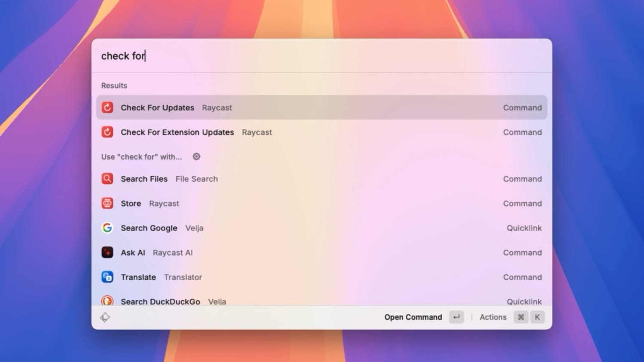Open fallback commands settings gear

196,157
